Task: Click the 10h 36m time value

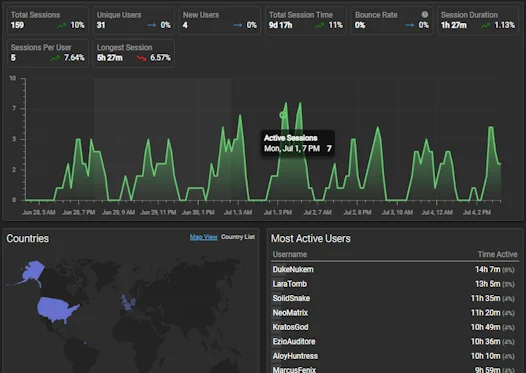Action: click(485, 341)
